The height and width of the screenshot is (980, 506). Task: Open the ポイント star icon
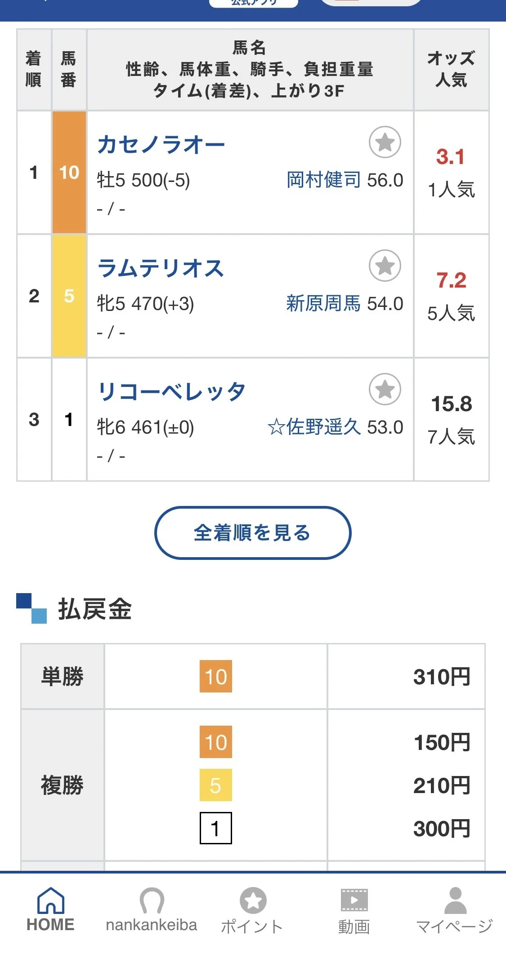253,901
